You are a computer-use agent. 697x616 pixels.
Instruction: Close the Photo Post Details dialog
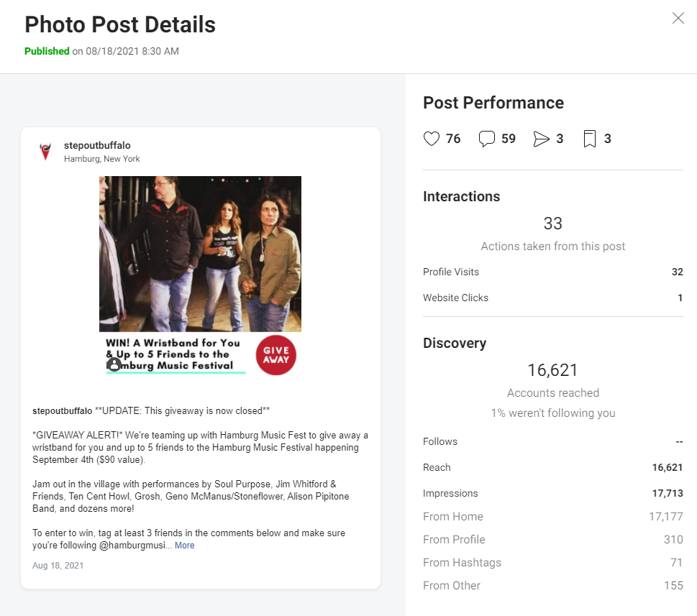tap(678, 18)
